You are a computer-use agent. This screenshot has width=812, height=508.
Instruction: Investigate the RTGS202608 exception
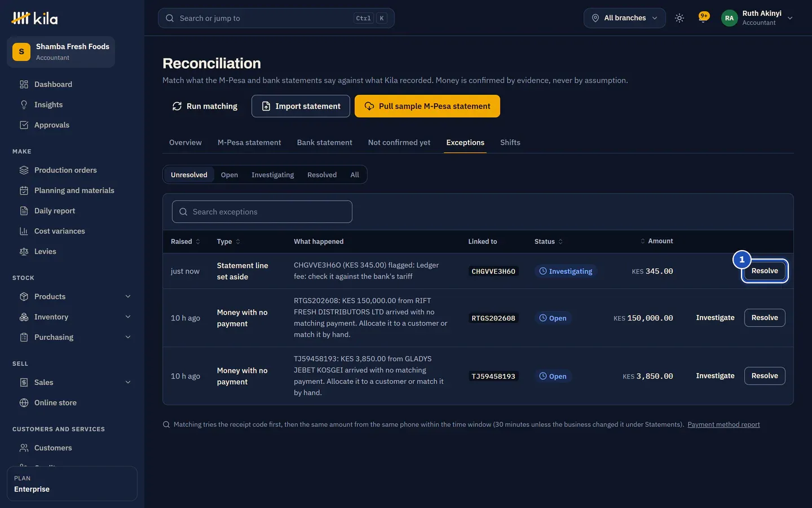(715, 318)
